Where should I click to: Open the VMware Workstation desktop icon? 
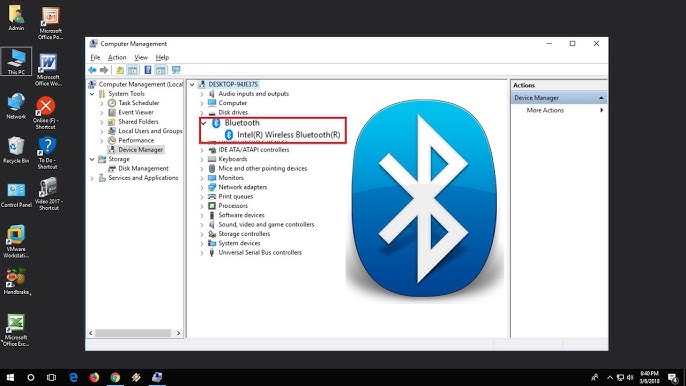pos(16,242)
